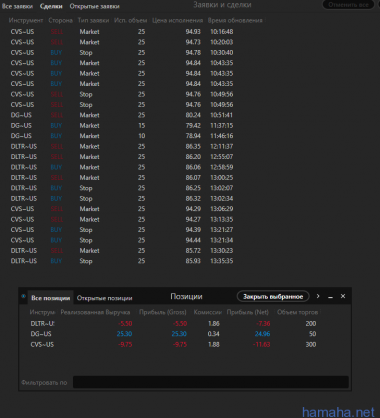Select the DG buy trade at 11:37:15
This screenshot has height=418, width=380.
click(x=122, y=126)
